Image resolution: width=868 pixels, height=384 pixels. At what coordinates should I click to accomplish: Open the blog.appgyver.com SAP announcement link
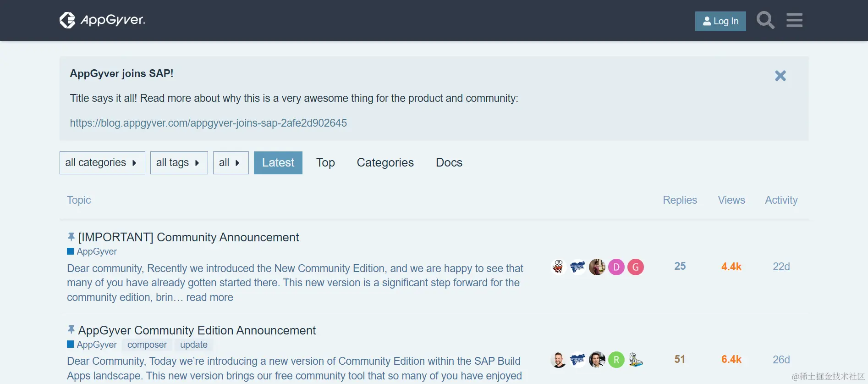pos(208,123)
